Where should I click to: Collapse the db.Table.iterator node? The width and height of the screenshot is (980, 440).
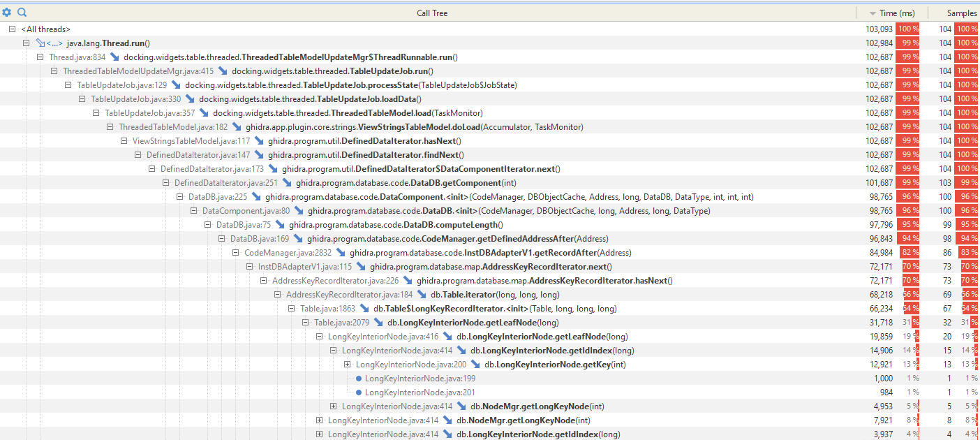[278, 295]
